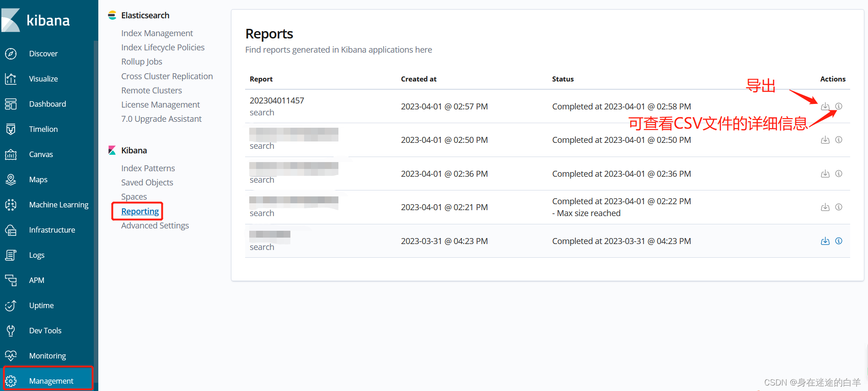The image size is (868, 391).
Task: Open Index Management
Action: pos(157,33)
